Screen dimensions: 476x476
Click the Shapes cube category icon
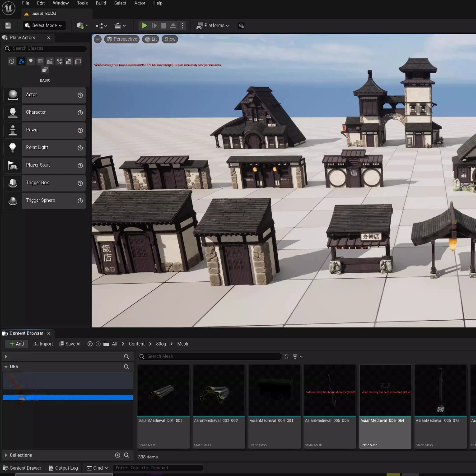click(40, 61)
